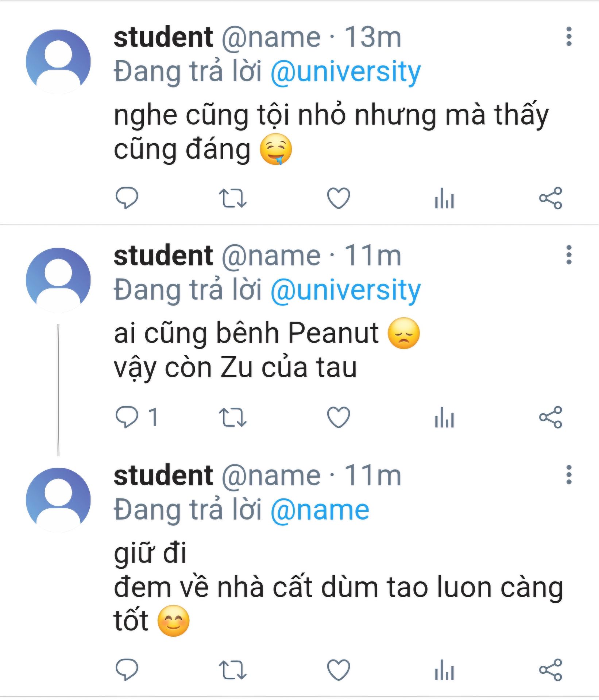Share the last tweet replying to @name
Screen dimensions: 599x700
[550, 670]
